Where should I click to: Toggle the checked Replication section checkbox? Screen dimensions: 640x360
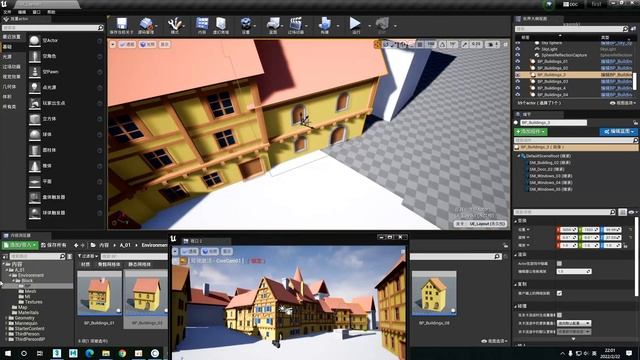tap(559, 293)
